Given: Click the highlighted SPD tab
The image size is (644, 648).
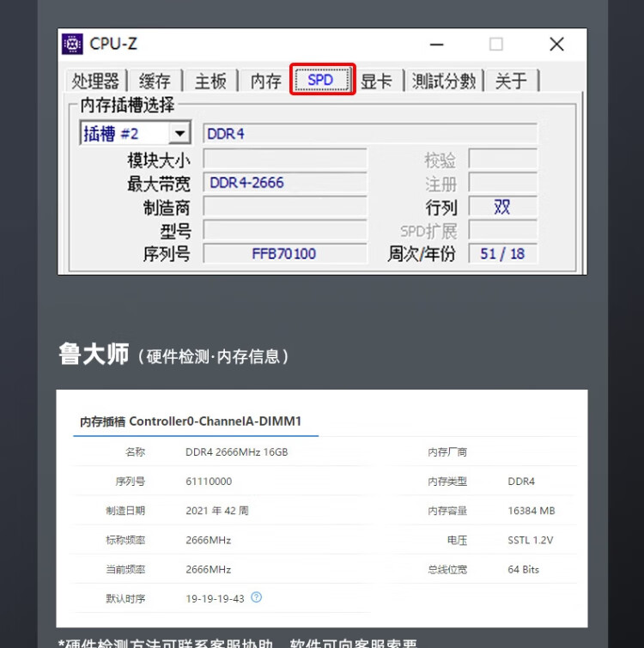Looking at the screenshot, I should click(321, 80).
